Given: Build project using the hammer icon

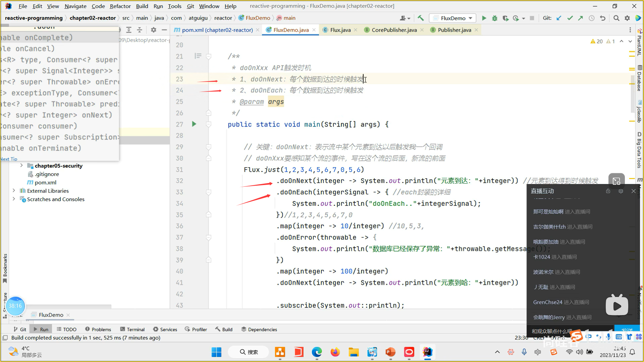Looking at the screenshot, I should (x=421, y=18).
